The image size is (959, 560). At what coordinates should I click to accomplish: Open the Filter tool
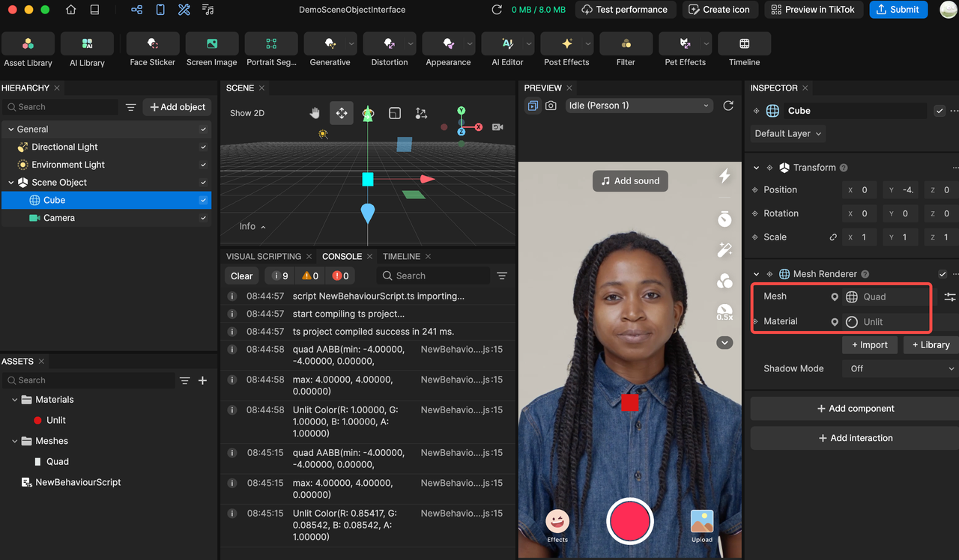pyautogui.click(x=626, y=50)
